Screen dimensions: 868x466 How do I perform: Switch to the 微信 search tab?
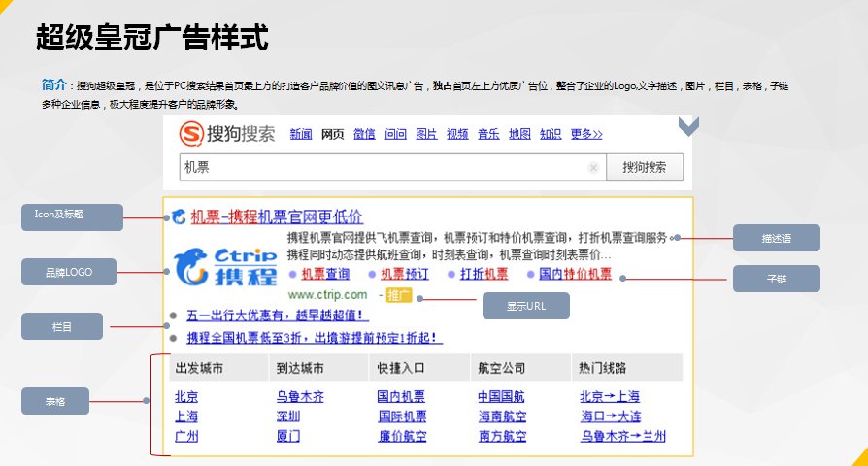[364, 134]
